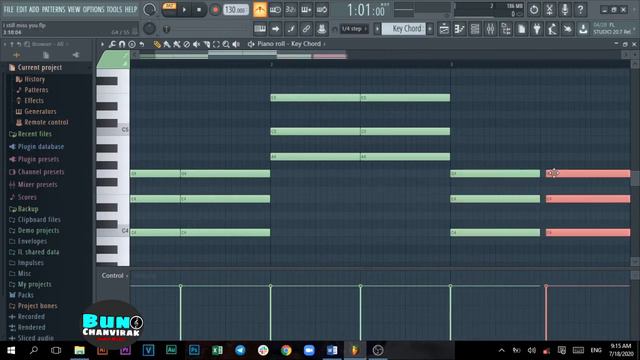The width and height of the screenshot is (640, 360).
Task: Click the download content icon
Action: (x=583, y=29)
